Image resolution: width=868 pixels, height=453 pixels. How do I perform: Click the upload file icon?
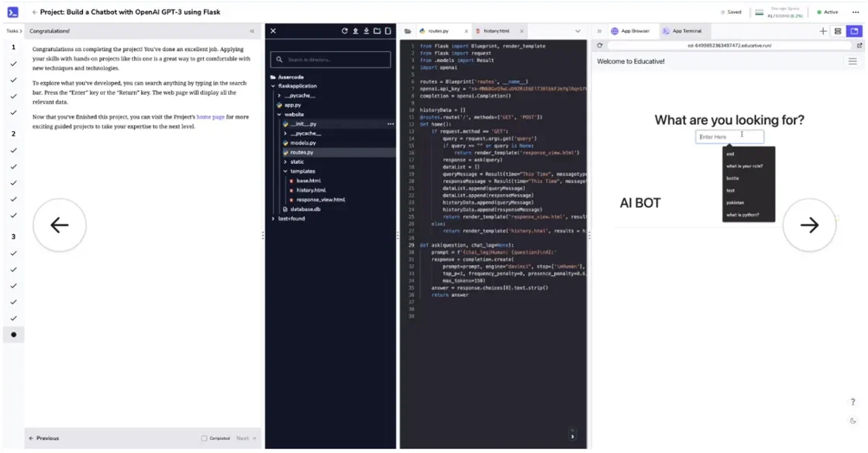[x=356, y=31]
